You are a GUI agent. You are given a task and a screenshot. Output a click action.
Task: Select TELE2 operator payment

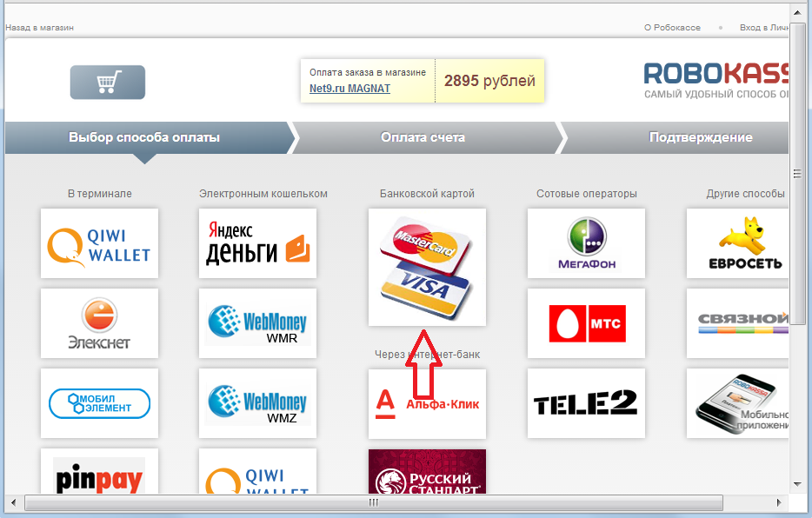586,403
